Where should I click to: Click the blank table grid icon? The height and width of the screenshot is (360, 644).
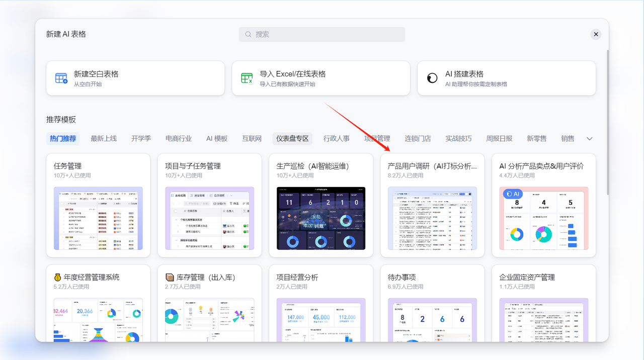(61, 78)
